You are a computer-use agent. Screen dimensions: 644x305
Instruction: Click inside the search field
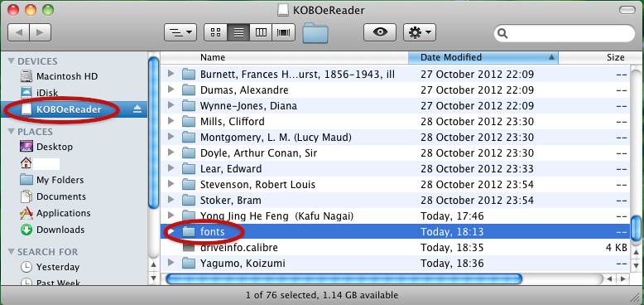565,33
